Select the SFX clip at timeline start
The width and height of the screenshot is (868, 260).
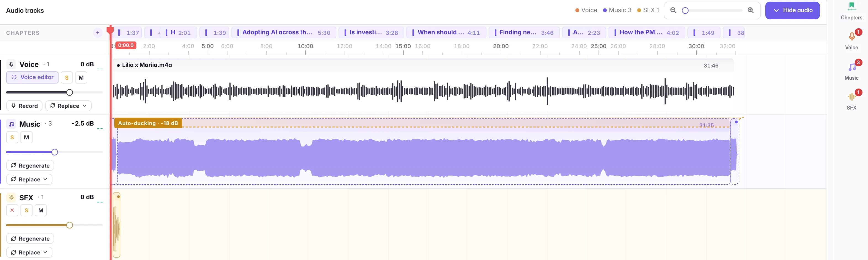click(x=116, y=225)
